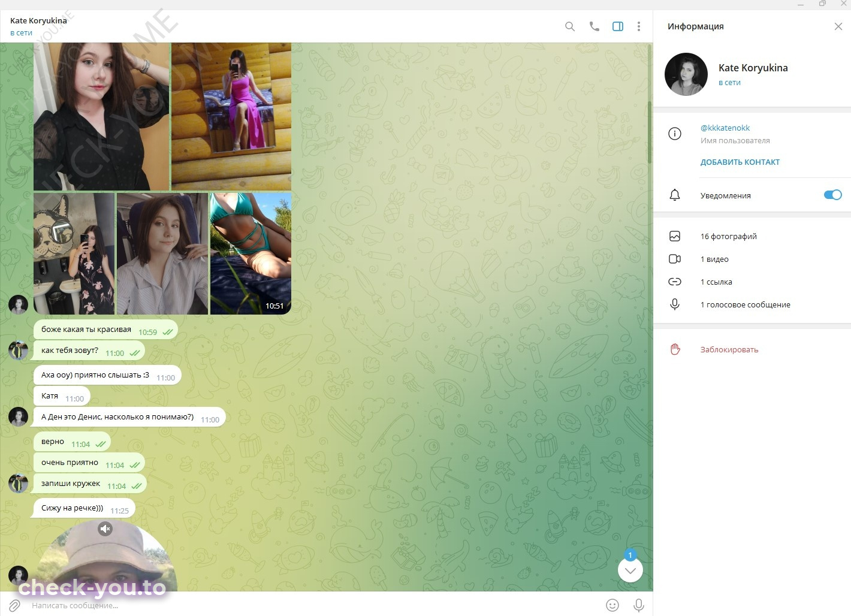Maximize or restore the Telegram window
The height and width of the screenshot is (616, 851).
[x=822, y=4]
